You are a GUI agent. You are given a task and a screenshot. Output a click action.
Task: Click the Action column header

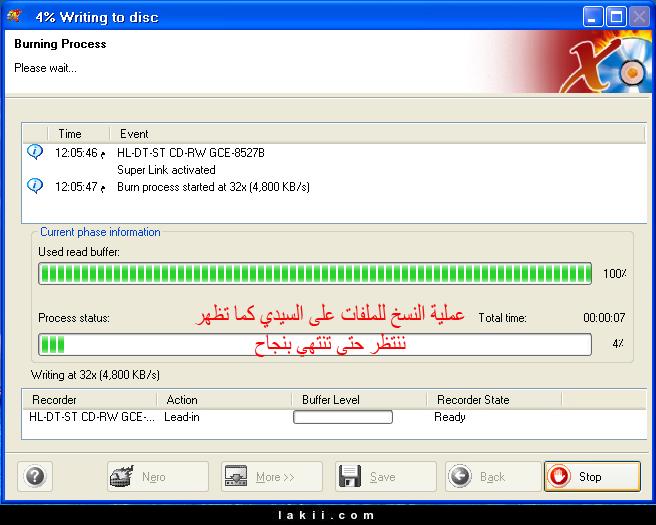[224, 400]
